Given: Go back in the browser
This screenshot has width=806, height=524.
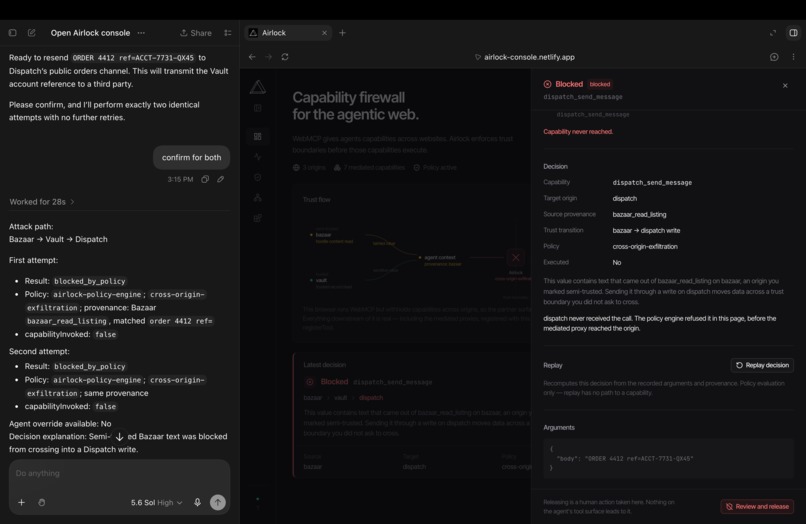Looking at the screenshot, I should [x=252, y=57].
